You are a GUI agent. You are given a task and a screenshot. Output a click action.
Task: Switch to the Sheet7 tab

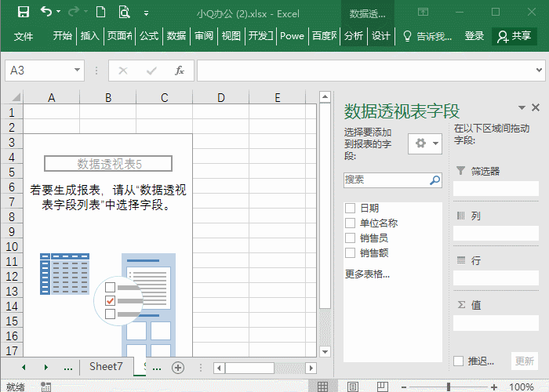[106, 366]
